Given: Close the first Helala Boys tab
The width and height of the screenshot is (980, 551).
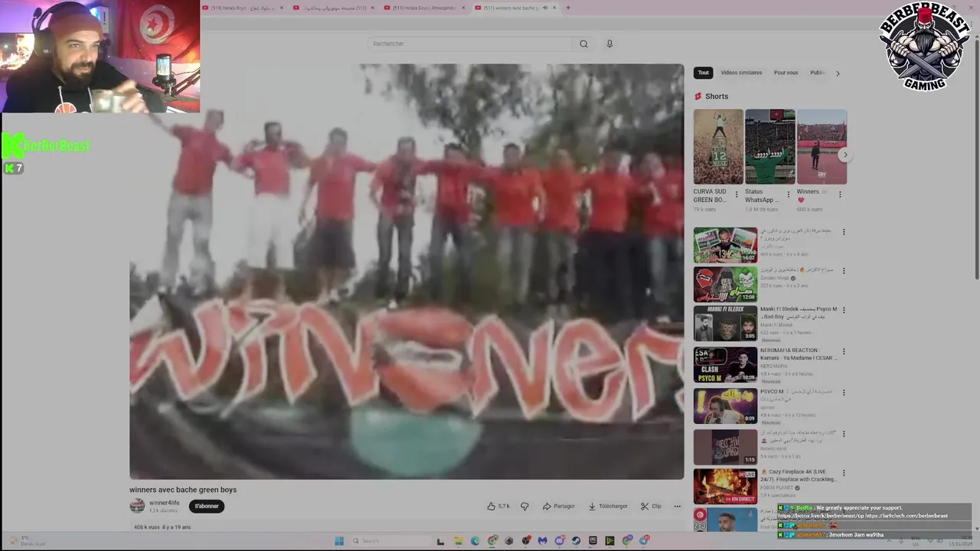Looking at the screenshot, I should tap(281, 8).
